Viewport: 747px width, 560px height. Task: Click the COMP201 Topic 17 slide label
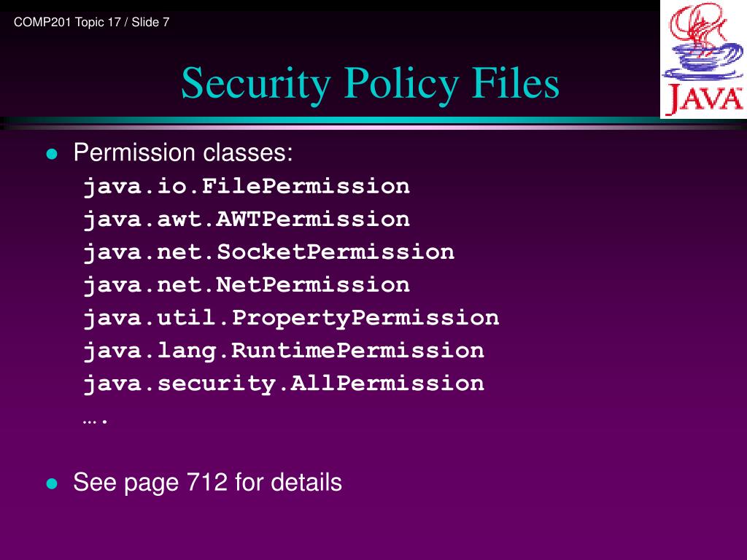91,22
